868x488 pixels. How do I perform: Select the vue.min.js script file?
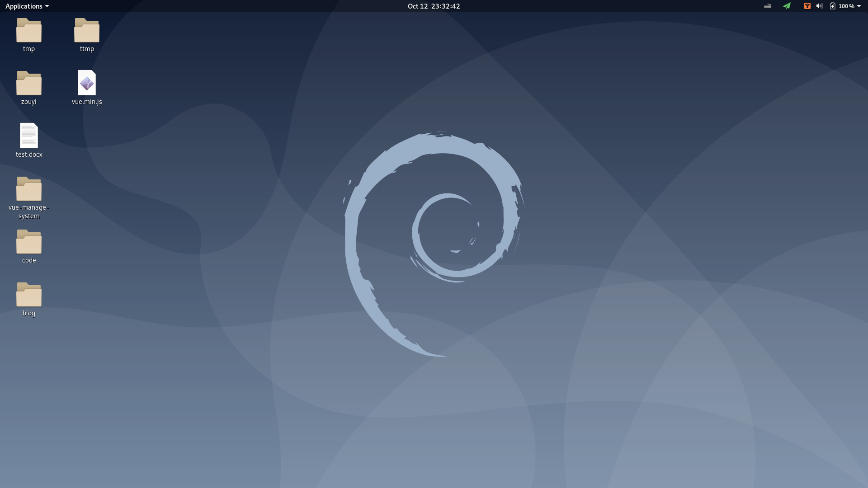(x=86, y=83)
